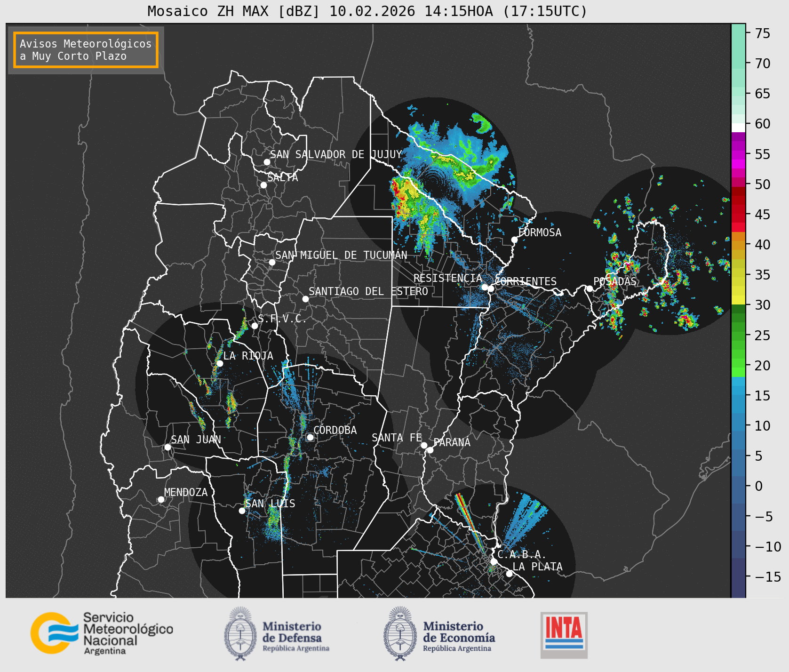This screenshot has height=672, width=789.
Task: Click the intense storm cell west of Formosa radar
Action: (407, 198)
